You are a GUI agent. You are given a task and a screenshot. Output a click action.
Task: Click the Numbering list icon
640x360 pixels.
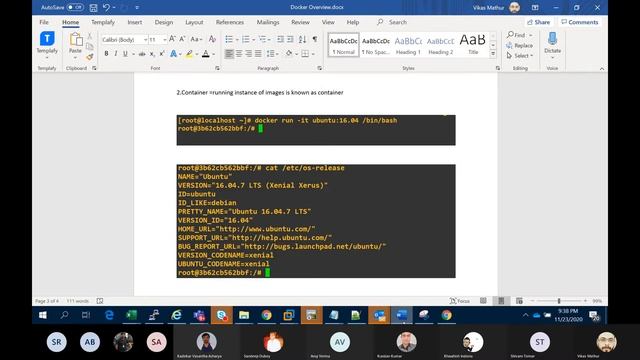pyautogui.click(x=245, y=39)
